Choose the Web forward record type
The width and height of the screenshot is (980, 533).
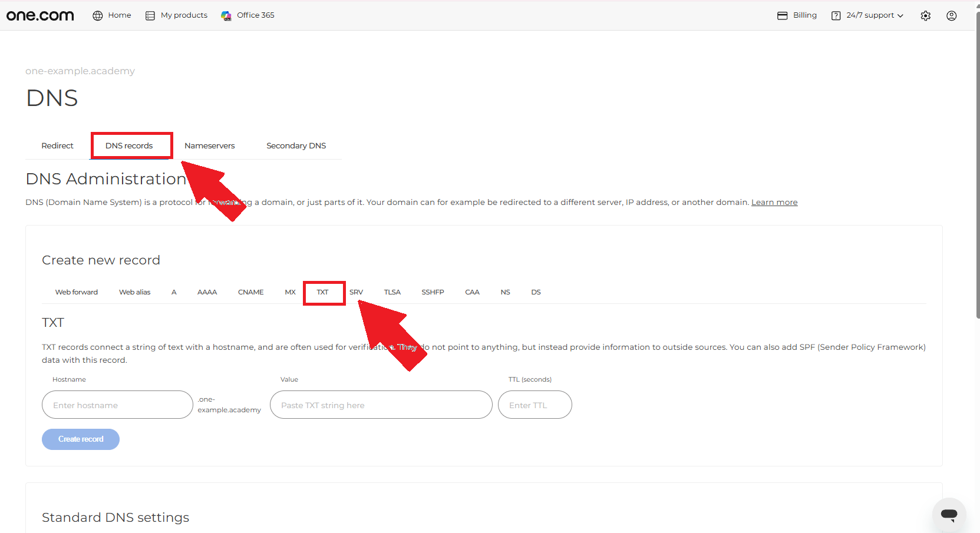77,292
